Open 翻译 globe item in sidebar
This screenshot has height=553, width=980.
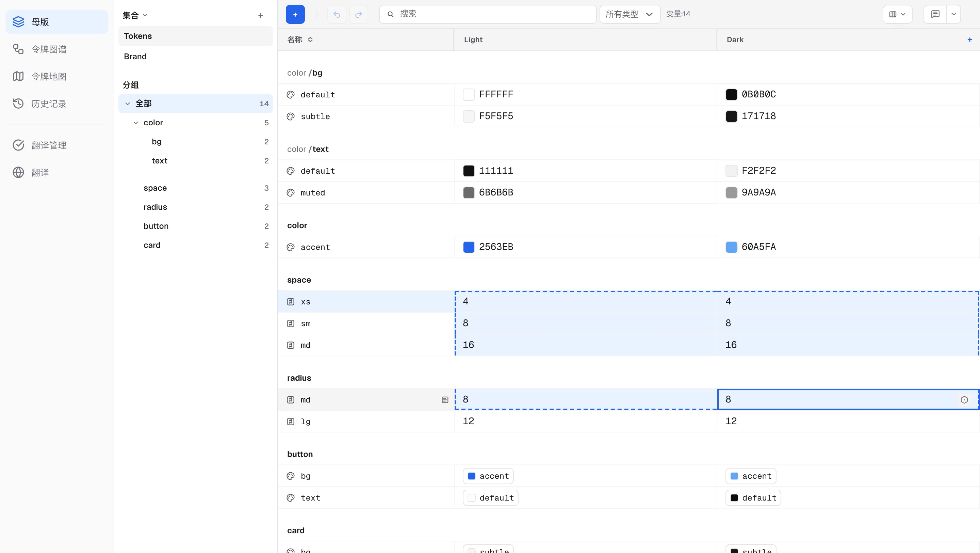57,172
